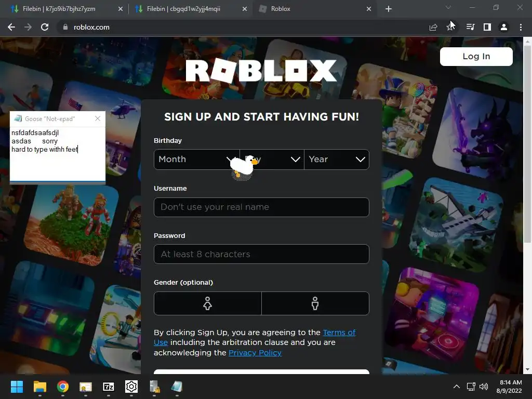Close the Goose Not-epad window
532x399 pixels.
98,118
